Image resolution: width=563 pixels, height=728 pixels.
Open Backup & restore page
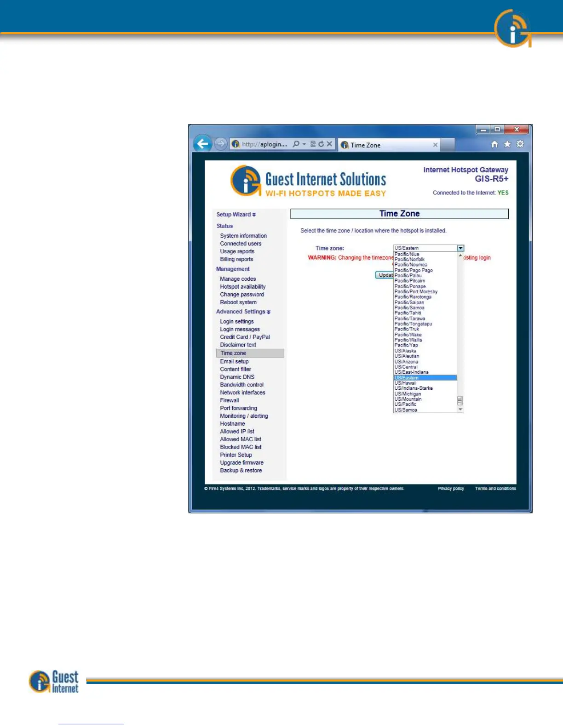click(x=241, y=471)
